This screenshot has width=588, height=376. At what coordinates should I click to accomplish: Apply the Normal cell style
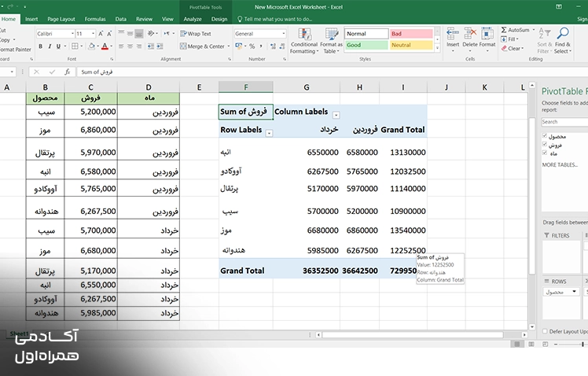366,33
